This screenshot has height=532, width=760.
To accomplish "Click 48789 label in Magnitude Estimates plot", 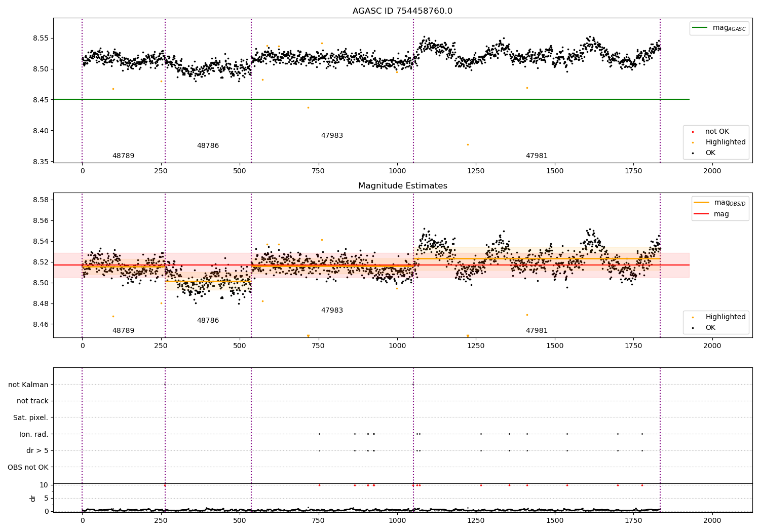I will click(x=123, y=331).
